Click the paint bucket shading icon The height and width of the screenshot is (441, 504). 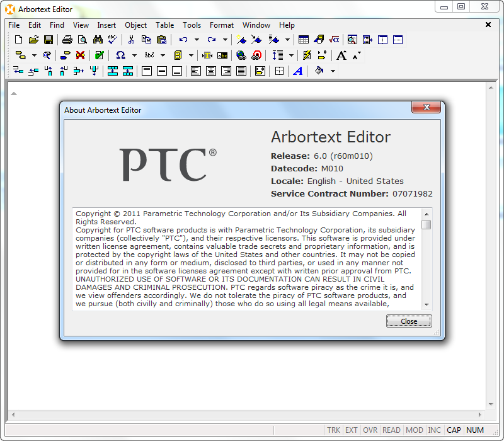319,71
